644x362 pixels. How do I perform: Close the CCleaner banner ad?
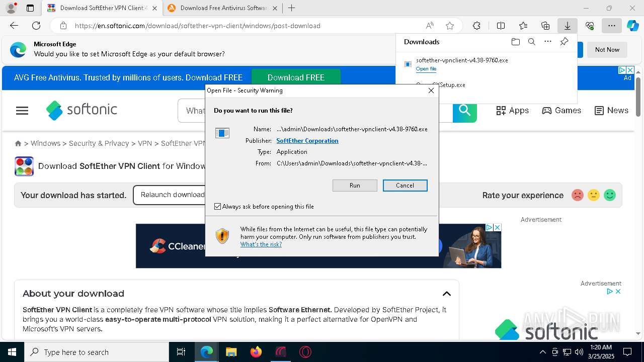coord(498,228)
